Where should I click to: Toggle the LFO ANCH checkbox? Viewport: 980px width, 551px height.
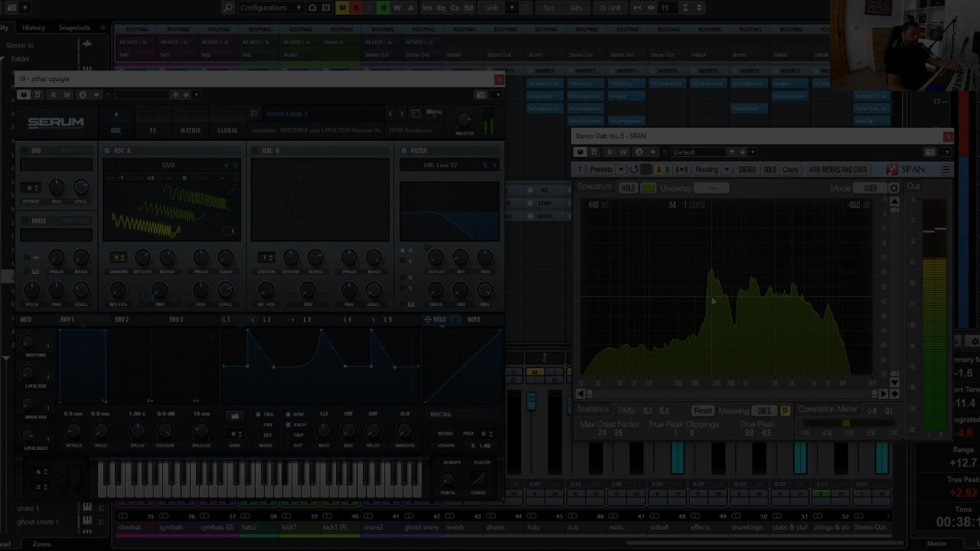point(288,424)
